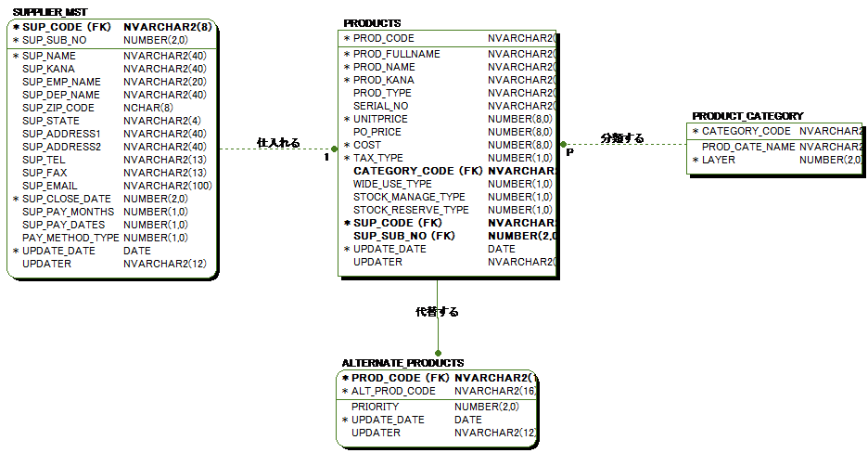Select the TAX_TYPE column row
868x453 pixels.
[x=377, y=158]
